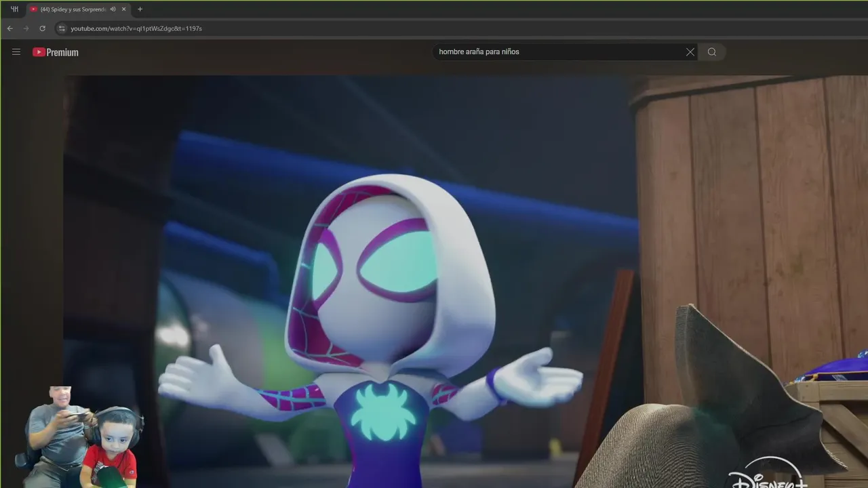Go back with browser back arrow
The width and height of the screenshot is (868, 488).
point(10,28)
